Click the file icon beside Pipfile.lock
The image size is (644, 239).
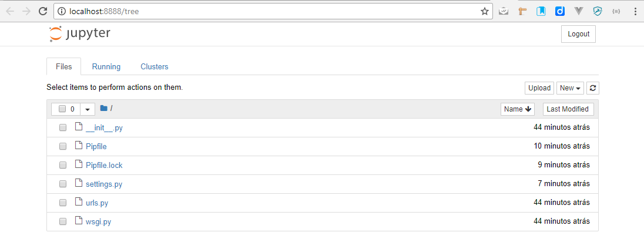point(79,165)
